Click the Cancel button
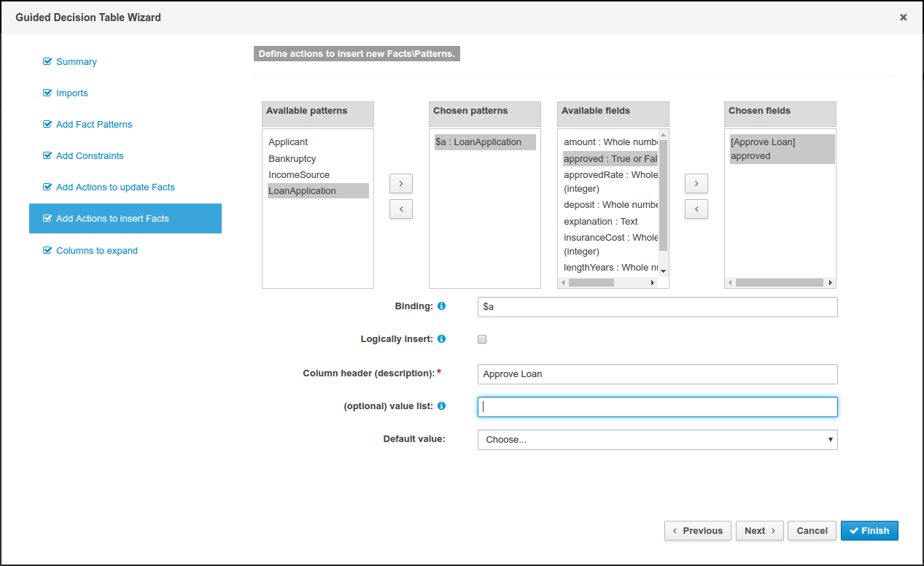This screenshot has width=924, height=566. [811, 531]
